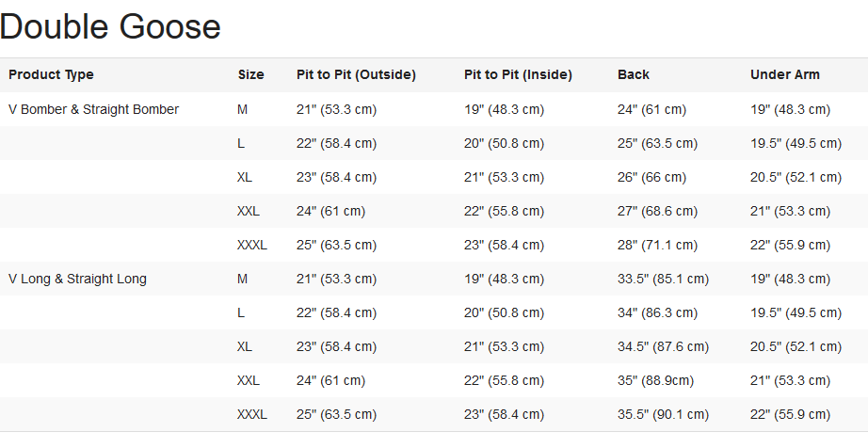Click the Size column header
This screenshot has height=448, width=868.
tap(250, 74)
